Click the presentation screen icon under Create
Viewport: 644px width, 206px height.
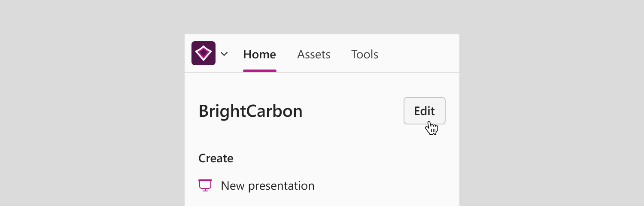[205, 185]
